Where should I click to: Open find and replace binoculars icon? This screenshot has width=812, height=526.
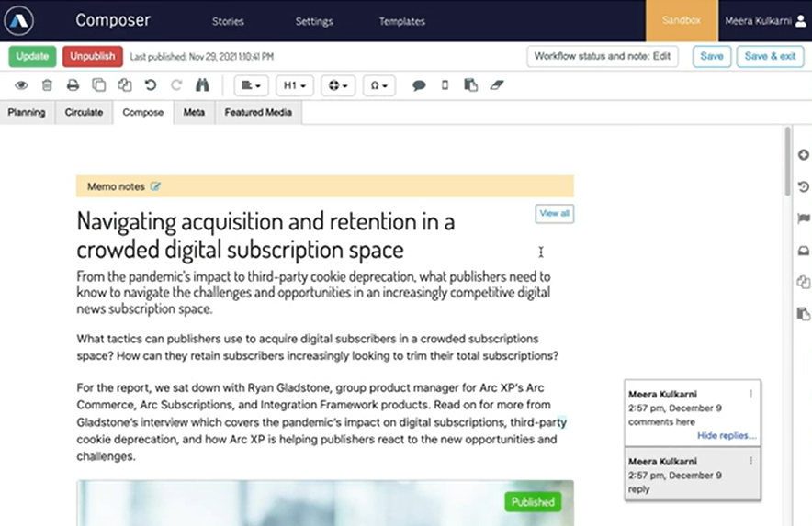pyautogui.click(x=202, y=85)
